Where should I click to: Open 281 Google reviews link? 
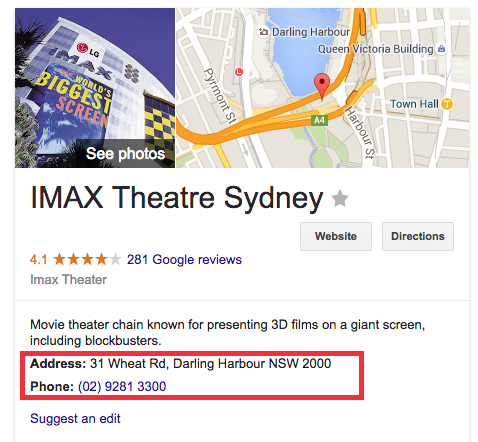(x=184, y=259)
